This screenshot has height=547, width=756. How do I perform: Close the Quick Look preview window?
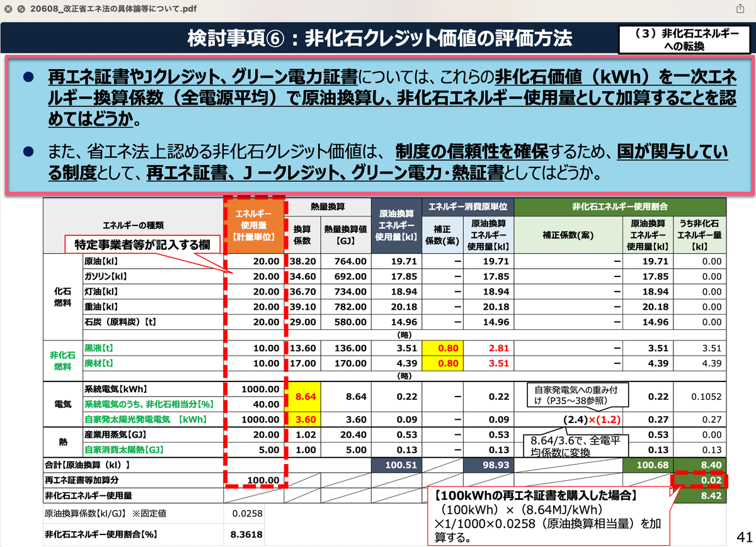click(x=8, y=10)
